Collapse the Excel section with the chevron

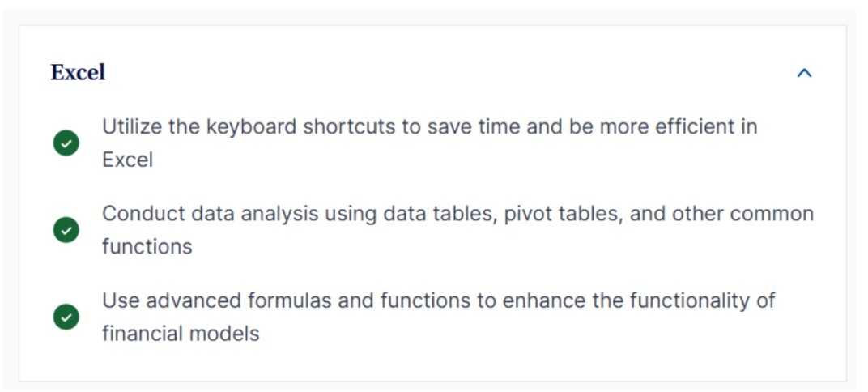pyautogui.click(x=804, y=73)
